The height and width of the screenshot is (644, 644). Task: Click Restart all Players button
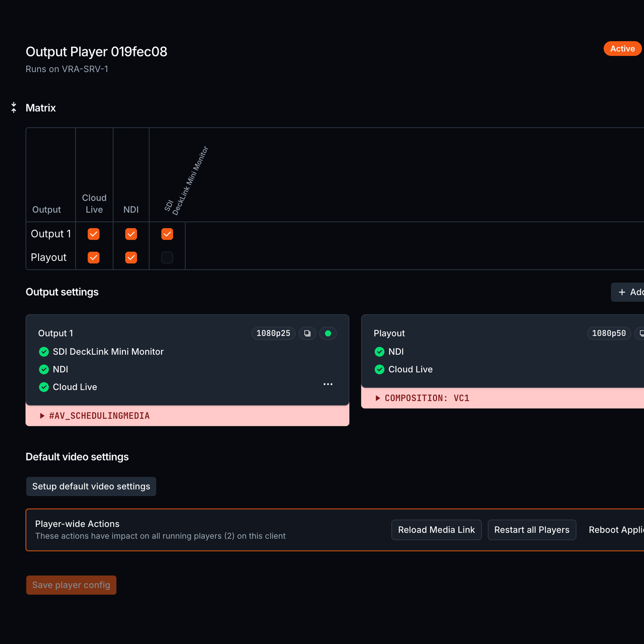coord(532,530)
